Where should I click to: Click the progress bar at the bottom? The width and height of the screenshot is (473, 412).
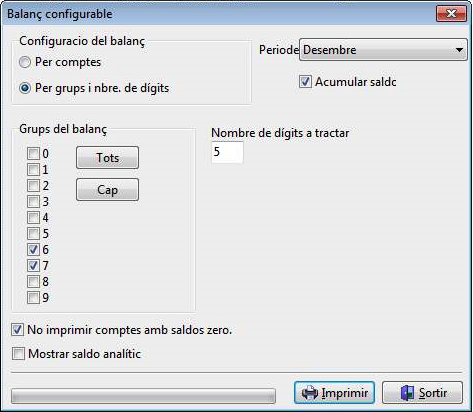coord(143,396)
